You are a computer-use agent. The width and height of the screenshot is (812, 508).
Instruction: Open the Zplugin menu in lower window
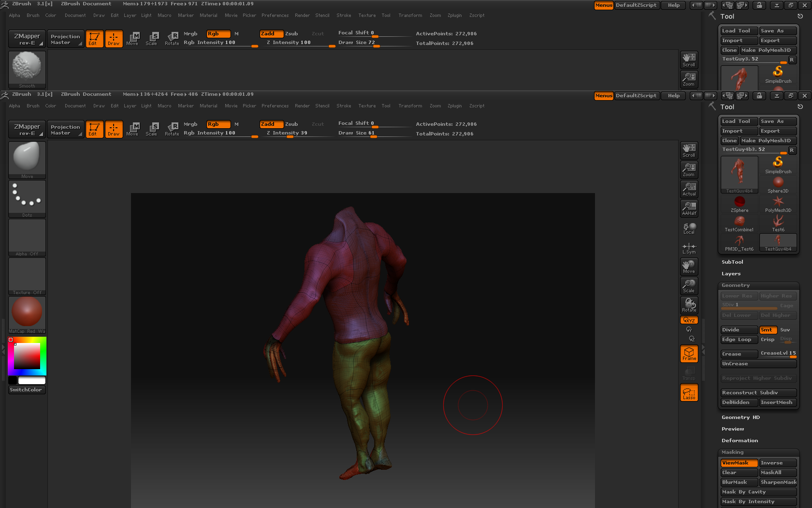click(x=454, y=106)
